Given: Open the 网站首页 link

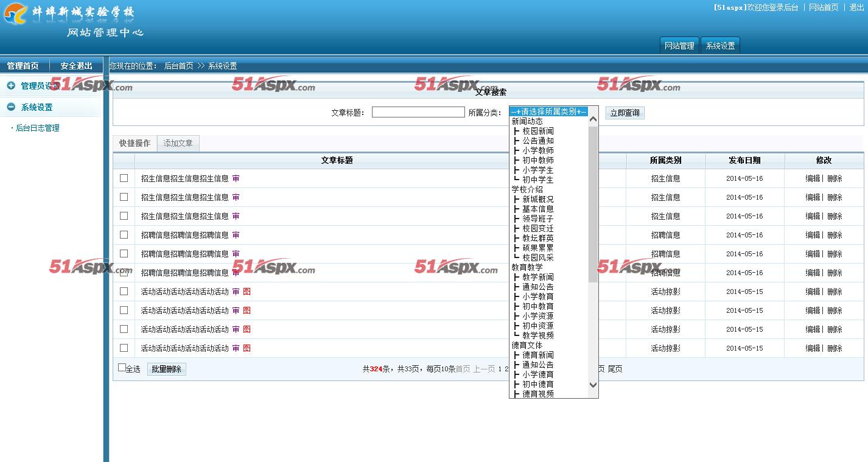Looking at the screenshot, I should coord(824,7).
